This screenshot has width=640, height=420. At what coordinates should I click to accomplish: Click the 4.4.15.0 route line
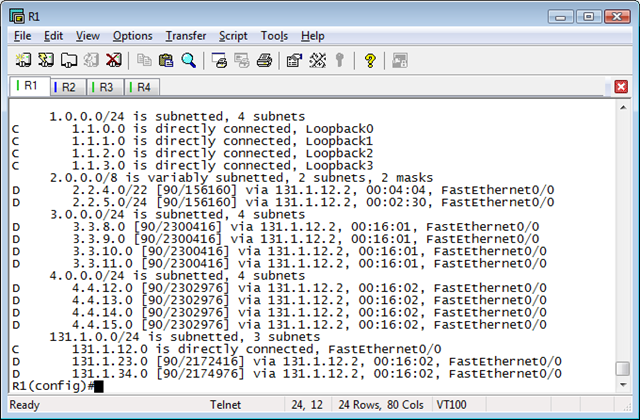pyautogui.click(x=279, y=324)
